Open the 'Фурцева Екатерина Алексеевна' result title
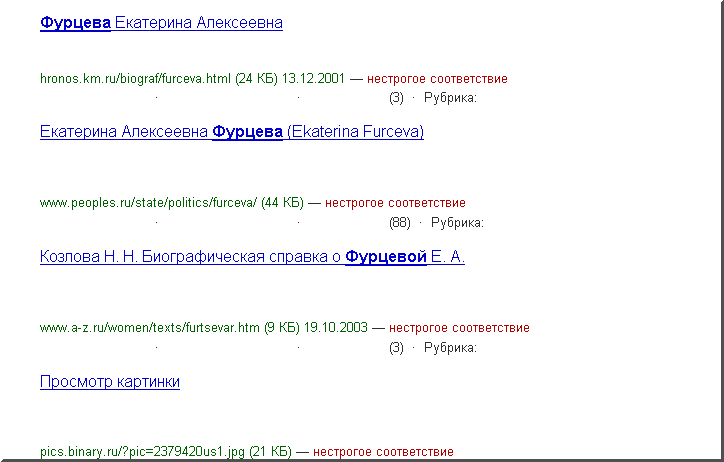This screenshot has width=724, height=462. click(161, 22)
